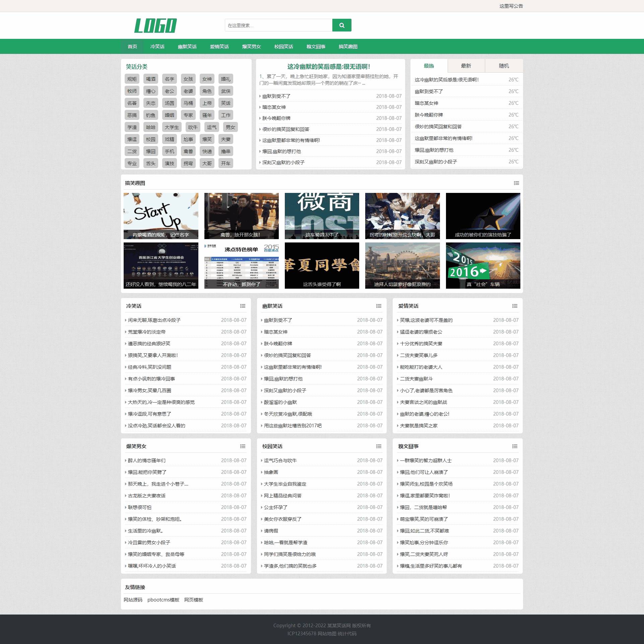Open 校园笑话 in the navigation bar
The width and height of the screenshot is (644, 644).
pyautogui.click(x=283, y=47)
